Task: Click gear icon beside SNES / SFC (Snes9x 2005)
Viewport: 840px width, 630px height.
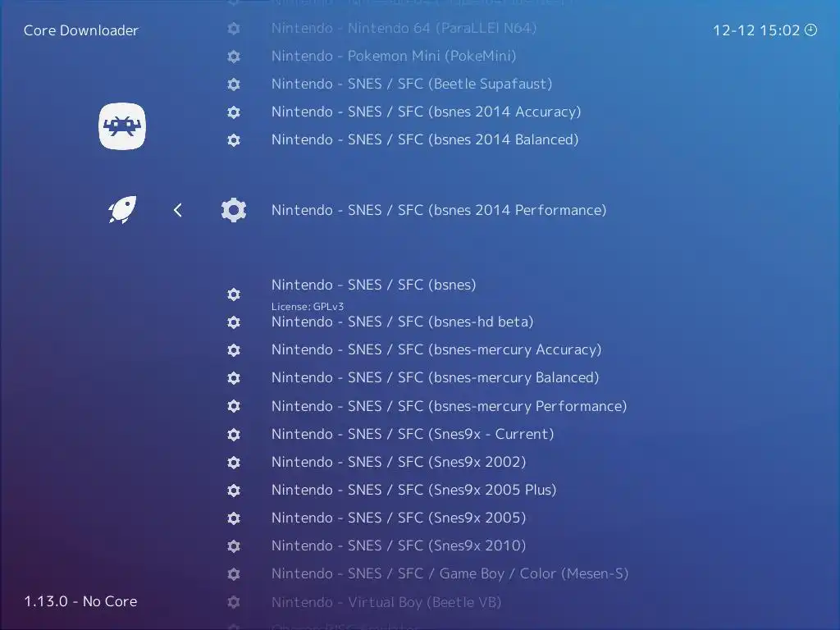Action: tap(234, 518)
